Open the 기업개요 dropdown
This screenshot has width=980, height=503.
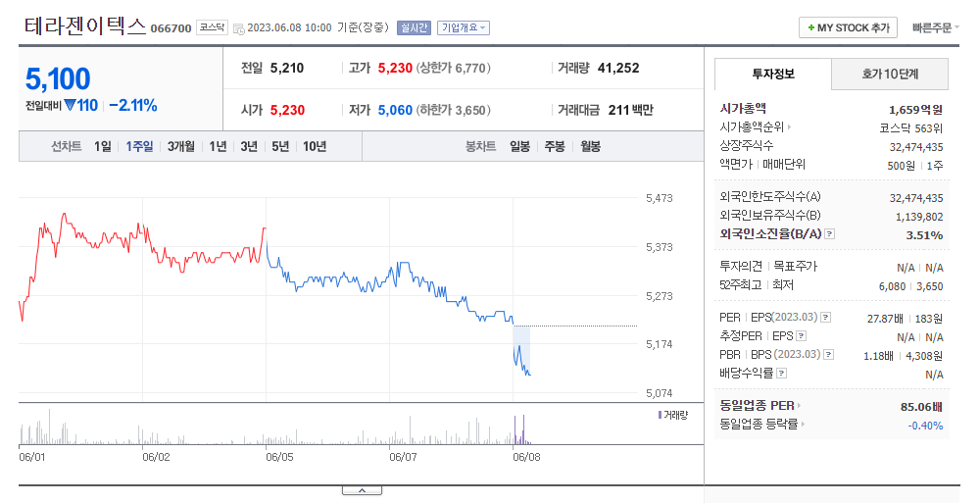pyautogui.click(x=464, y=27)
